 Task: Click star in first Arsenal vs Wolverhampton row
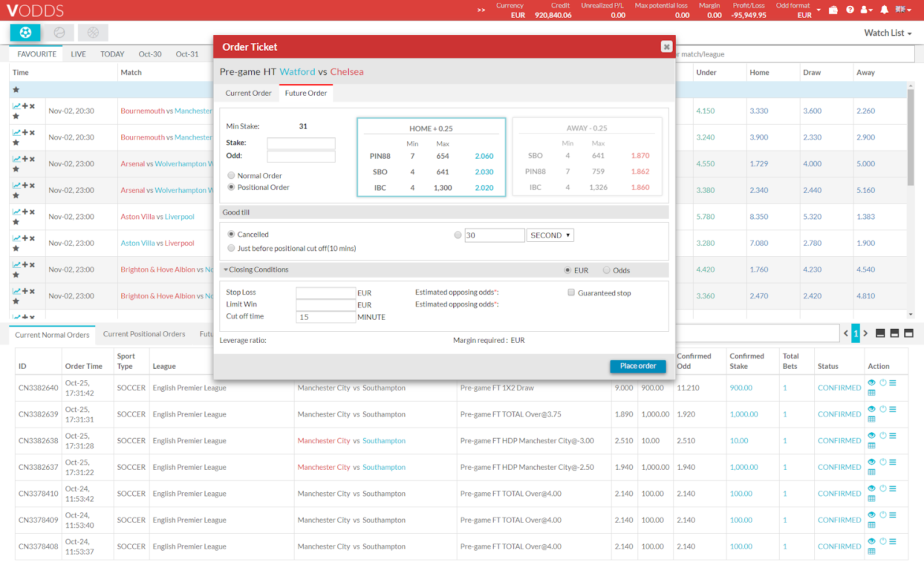pyautogui.click(x=16, y=169)
